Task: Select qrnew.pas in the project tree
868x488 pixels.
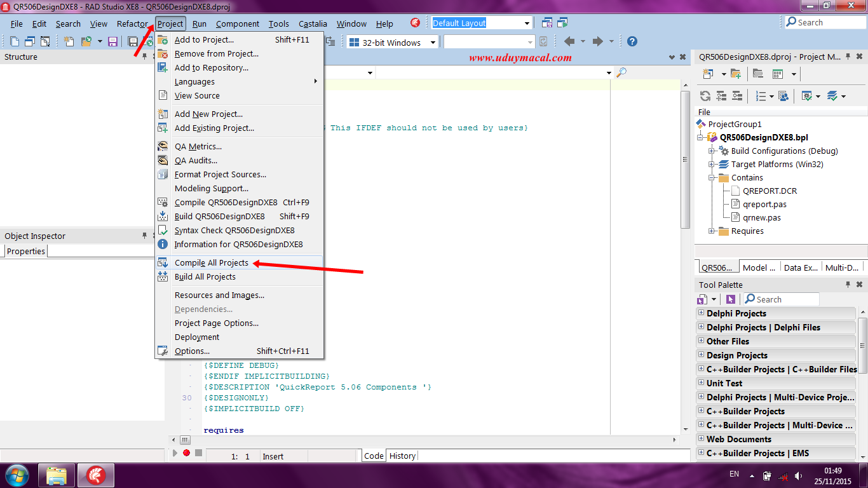Action: (762, 217)
